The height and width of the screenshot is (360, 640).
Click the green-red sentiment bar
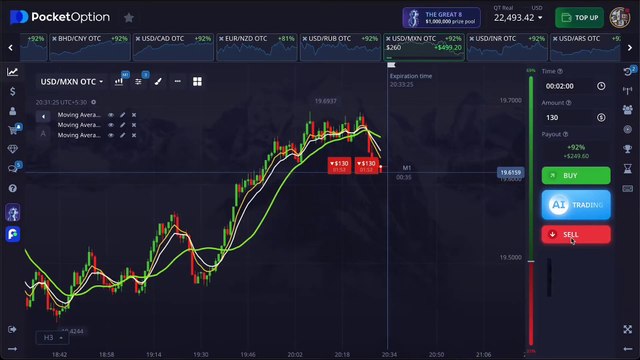tap(531, 210)
